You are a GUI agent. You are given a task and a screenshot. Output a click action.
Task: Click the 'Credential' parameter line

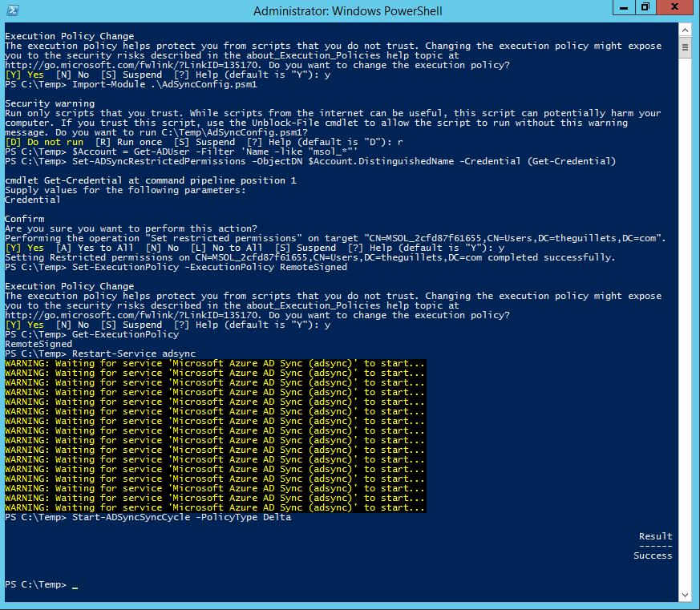(33, 200)
